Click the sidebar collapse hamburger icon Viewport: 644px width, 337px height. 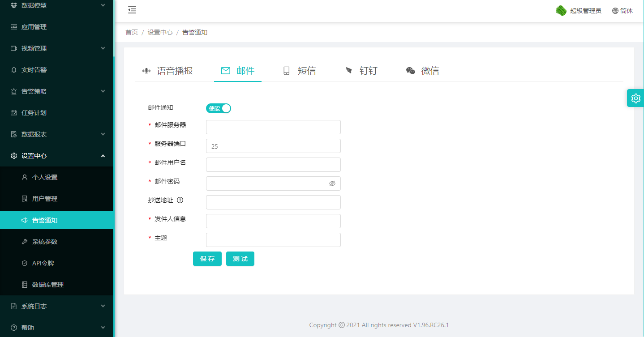pyautogui.click(x=132, y=10)
